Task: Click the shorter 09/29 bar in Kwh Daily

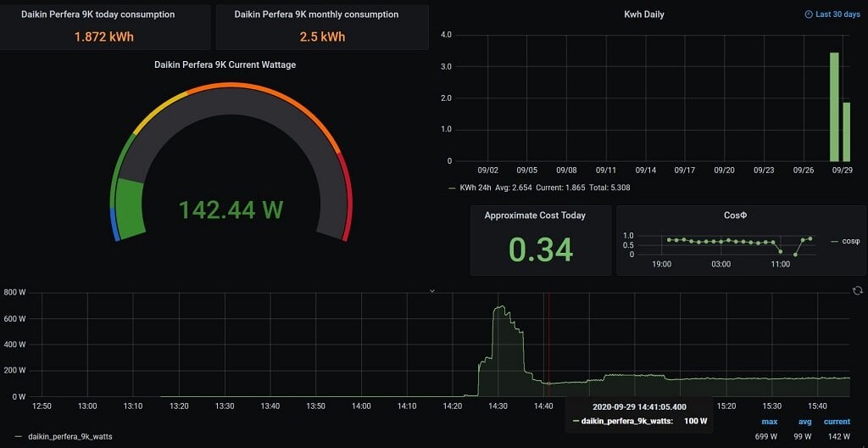Action: point(847,132)
